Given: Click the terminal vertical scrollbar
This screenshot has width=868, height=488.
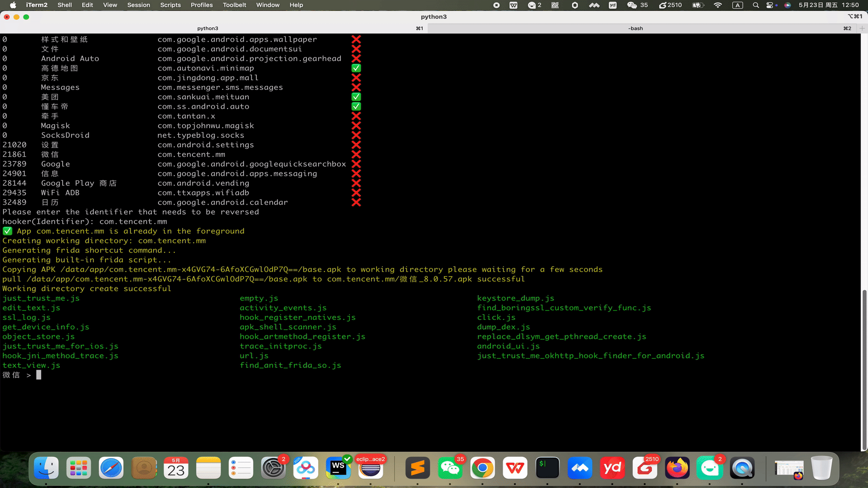Looking at the screenshot, I should tap(864, 370).
